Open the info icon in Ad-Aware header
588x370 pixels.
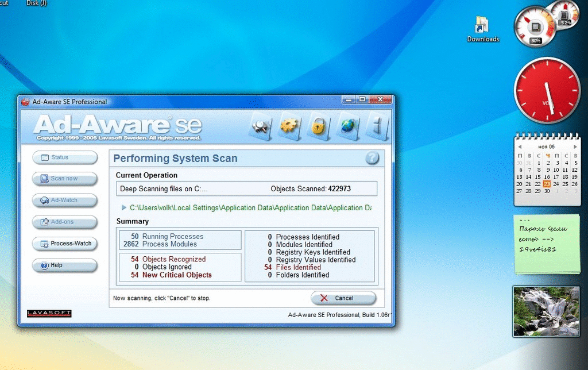[377, 126]
